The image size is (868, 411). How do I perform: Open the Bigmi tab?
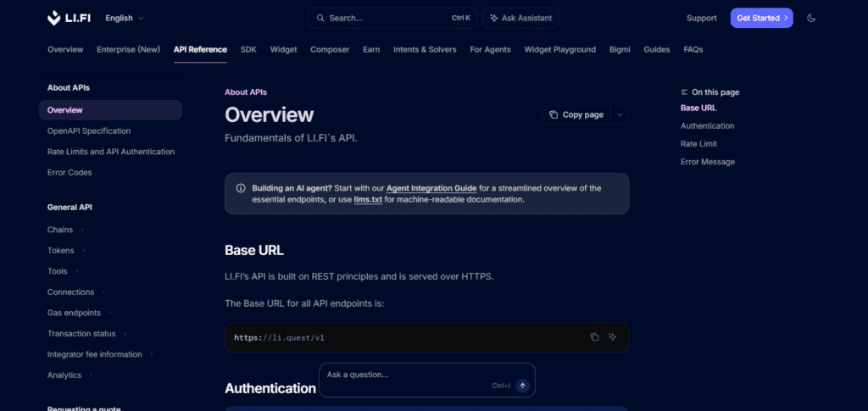620,49
